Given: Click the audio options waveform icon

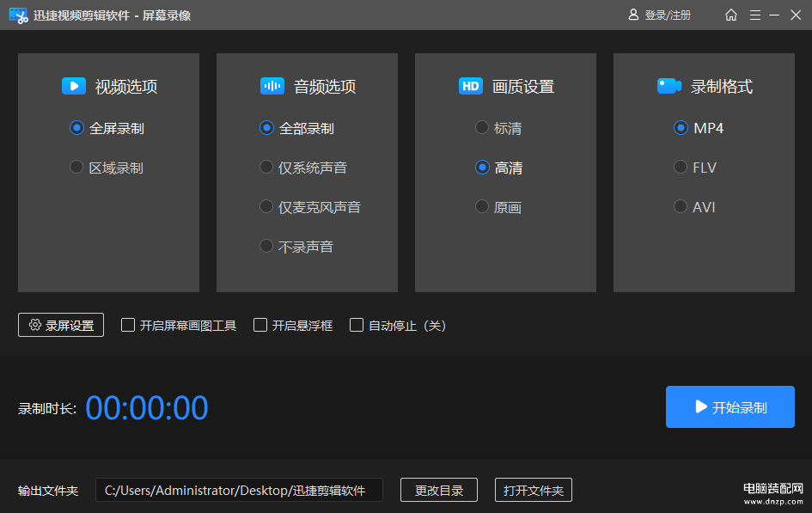Looking at the screenshot, I should click(x=272, y=86).
